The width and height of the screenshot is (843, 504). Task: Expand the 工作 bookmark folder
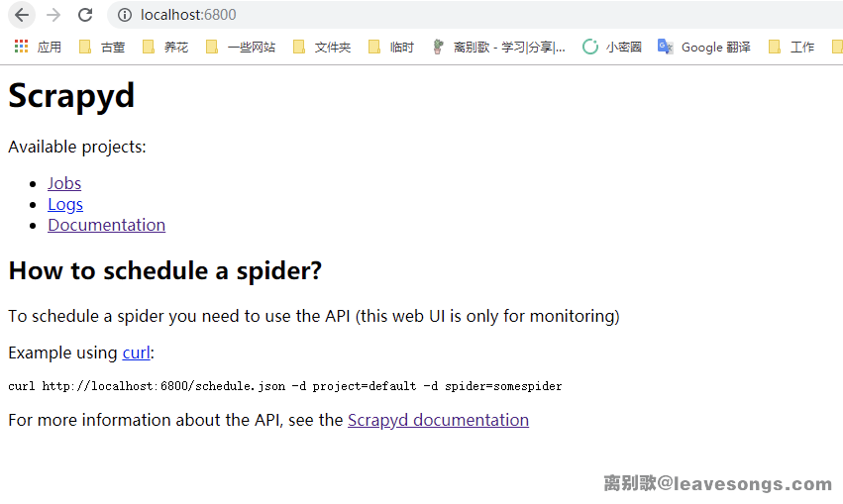click(791, 47)
